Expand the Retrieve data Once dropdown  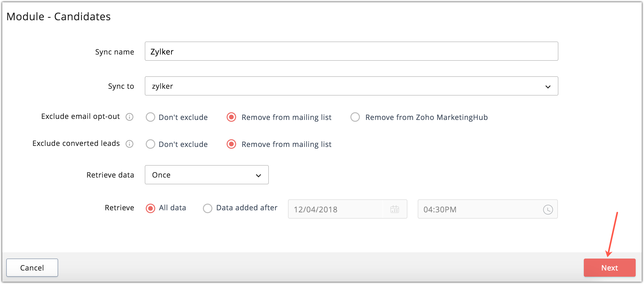click(x=206, y=175)
